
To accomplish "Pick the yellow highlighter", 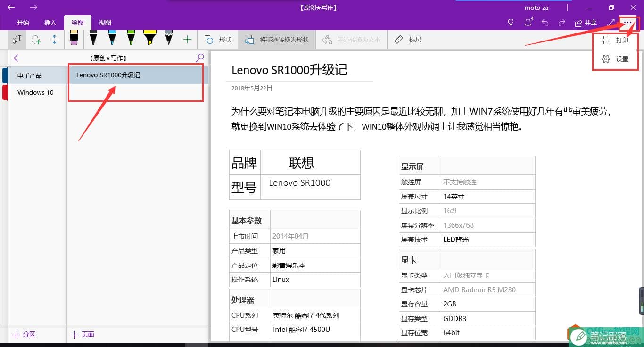I will click(x=150, y=39).
